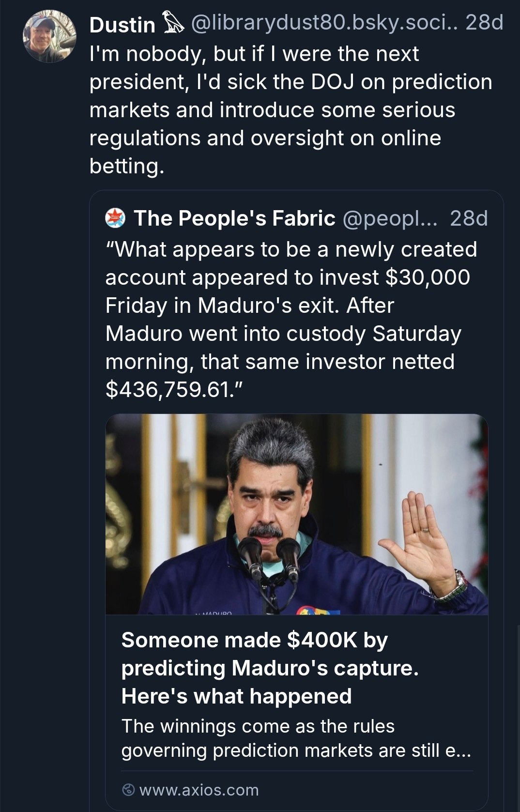
Task: Click the bird emoji beside Dustin's name
Action: pos(173,24)
